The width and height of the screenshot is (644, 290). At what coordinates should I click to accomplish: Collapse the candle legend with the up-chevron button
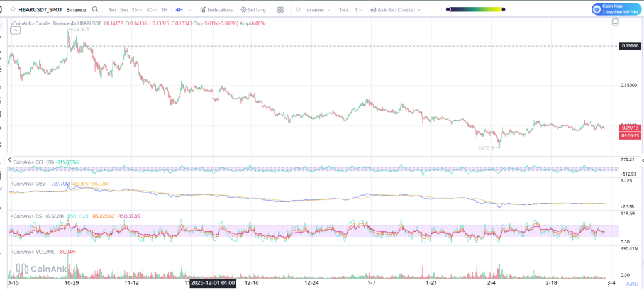(x=15, y=30)
